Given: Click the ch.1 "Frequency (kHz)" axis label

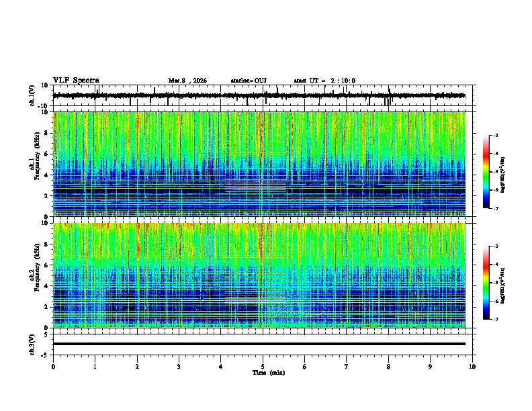Looking at the screenshot, I should click(x=37, y=155).
